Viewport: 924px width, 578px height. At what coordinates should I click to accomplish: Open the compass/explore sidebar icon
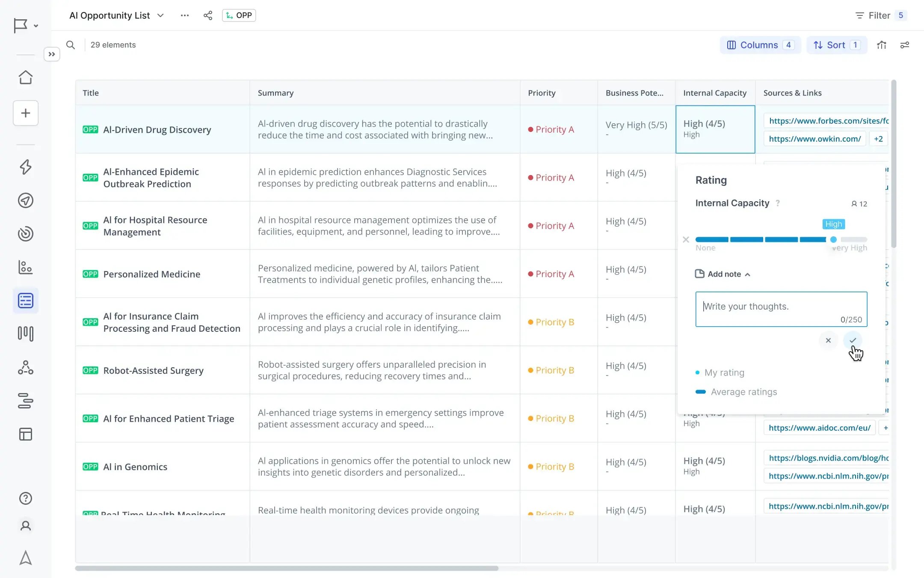pyautogui.click(x=26, y=200)
